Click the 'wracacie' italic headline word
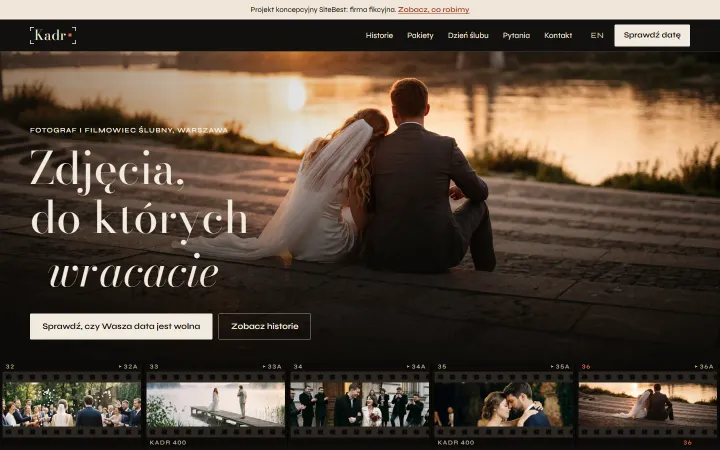The height and width of the screenshot is (450, 720). coord(134,273)
